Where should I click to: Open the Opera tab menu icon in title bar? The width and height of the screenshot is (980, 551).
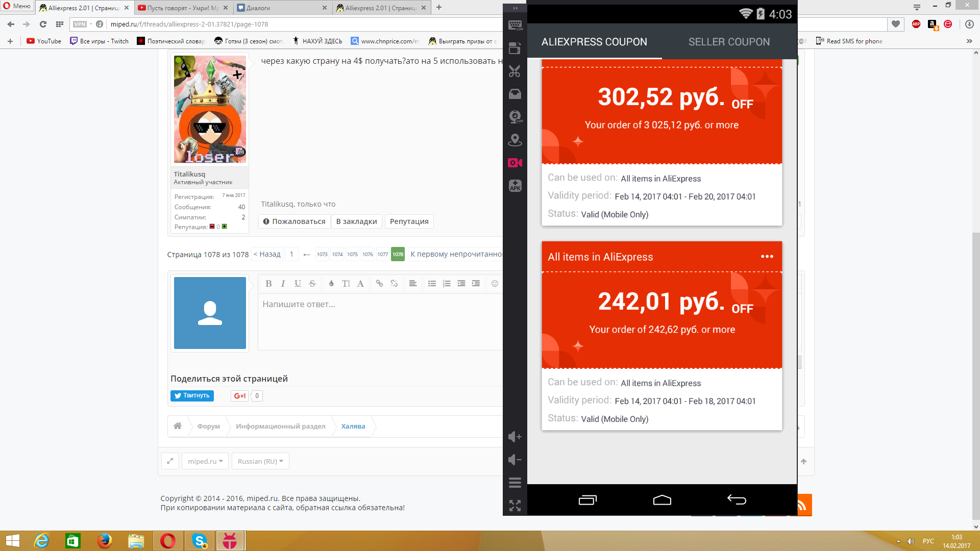coord(917,7)
